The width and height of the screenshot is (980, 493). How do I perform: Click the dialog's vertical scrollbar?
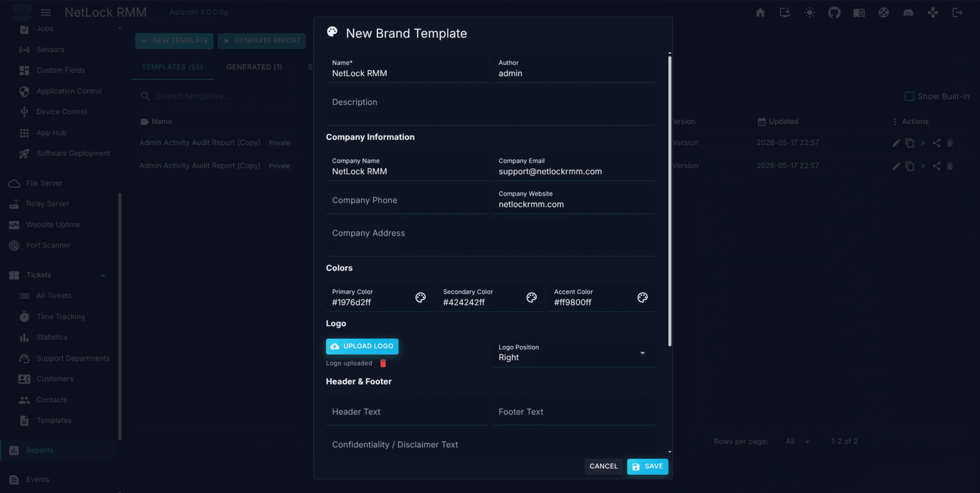click(670, 201)
